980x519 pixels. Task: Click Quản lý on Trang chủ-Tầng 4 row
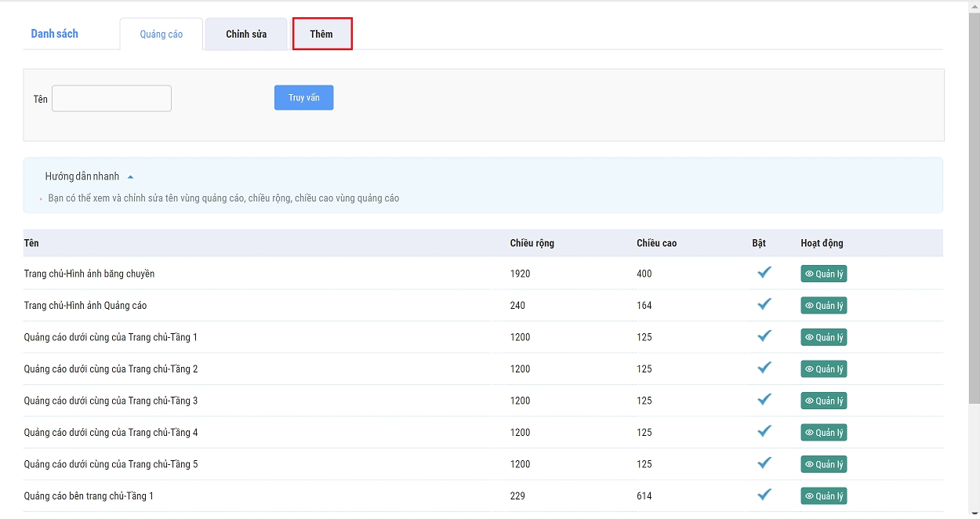point(823,433)
